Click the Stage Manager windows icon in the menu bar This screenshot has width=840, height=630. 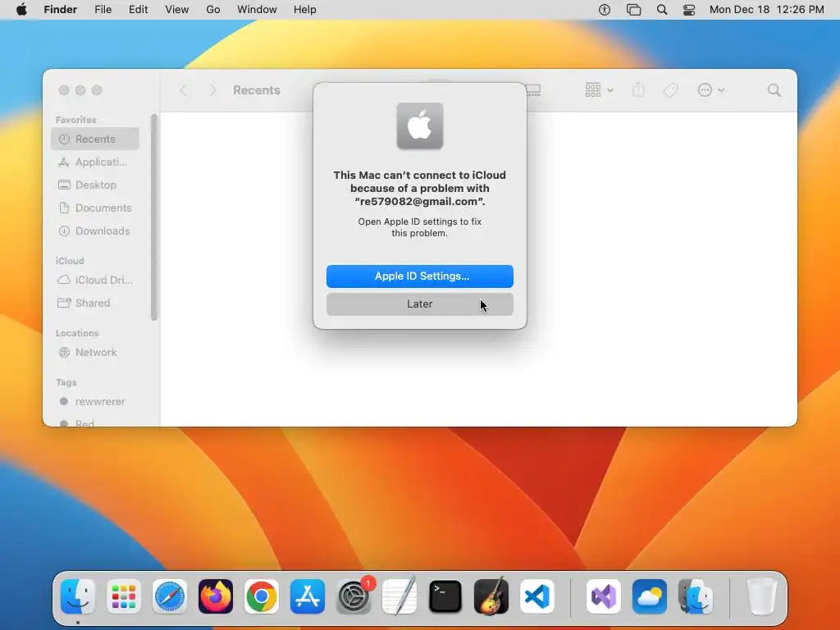(x=633, y=10)
